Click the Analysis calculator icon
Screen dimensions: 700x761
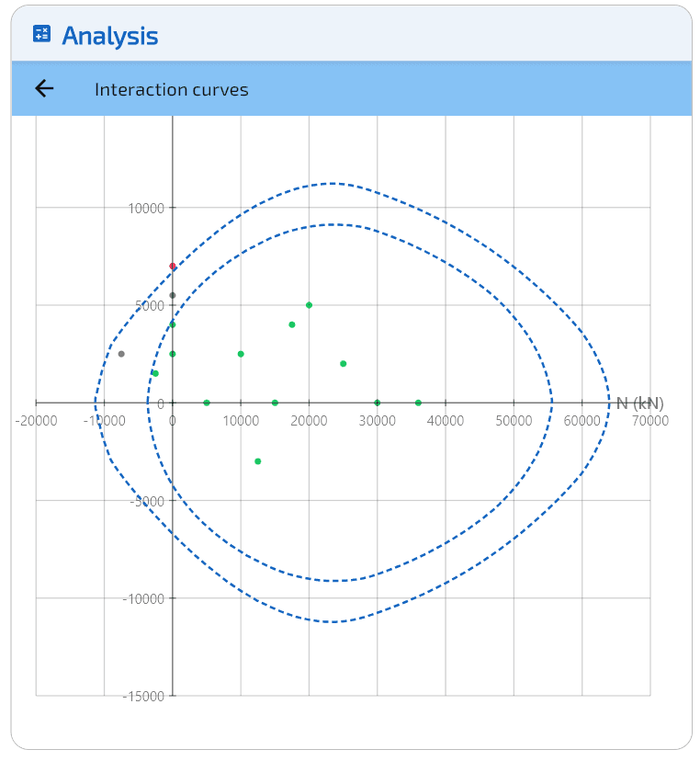tap(41, 35)
